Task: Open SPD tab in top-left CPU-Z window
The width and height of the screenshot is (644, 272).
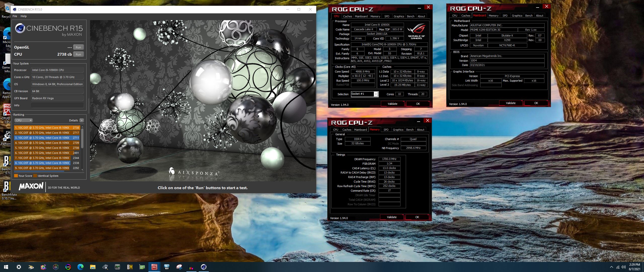Action: [x=387, y=16]
